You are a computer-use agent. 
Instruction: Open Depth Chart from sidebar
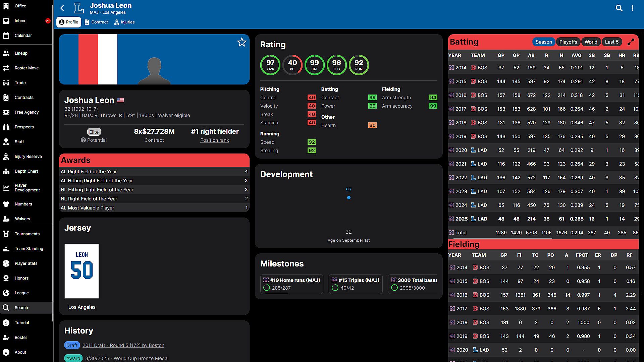26,171
